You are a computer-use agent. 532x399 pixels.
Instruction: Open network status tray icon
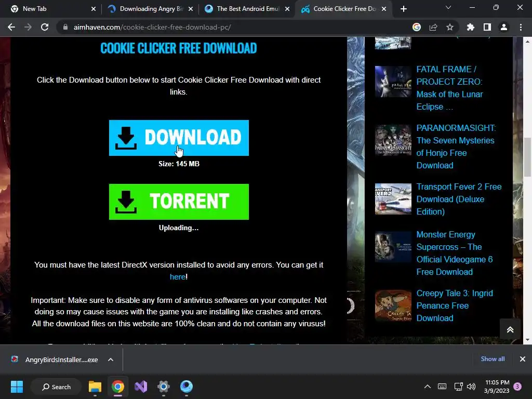[x=458, y=387]
